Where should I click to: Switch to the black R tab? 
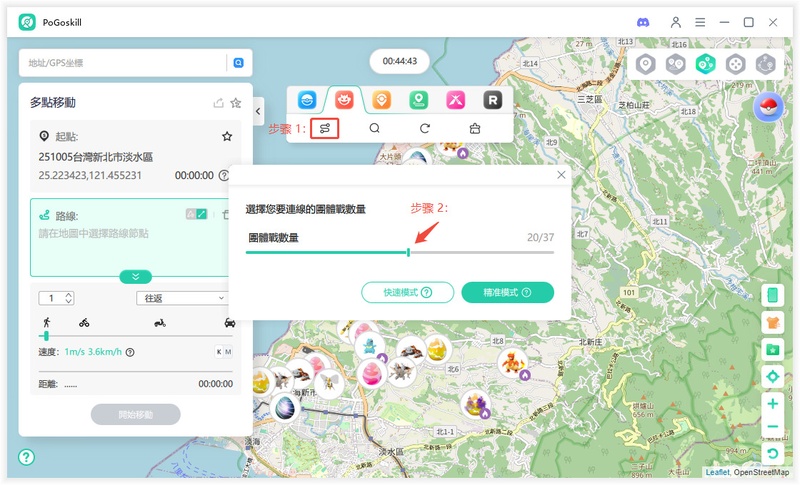point(491,100)
